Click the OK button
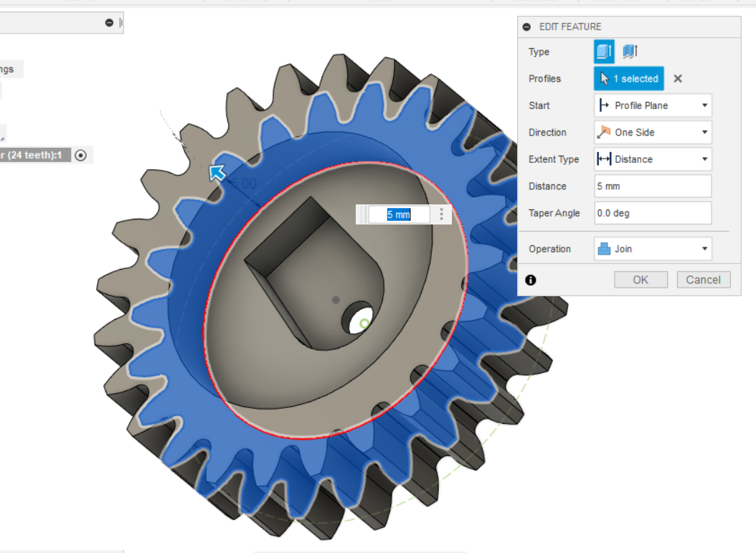Screen dimensions: 756x553 click(641, 280)
